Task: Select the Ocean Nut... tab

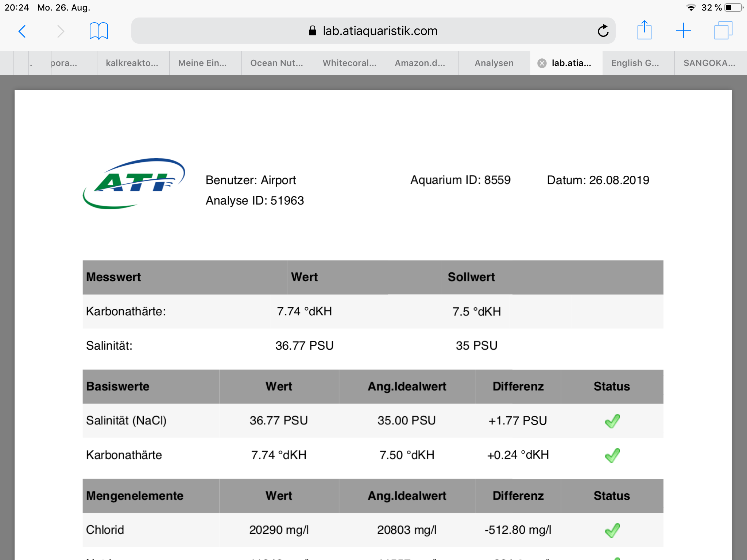Action: (x=276, y=63)
